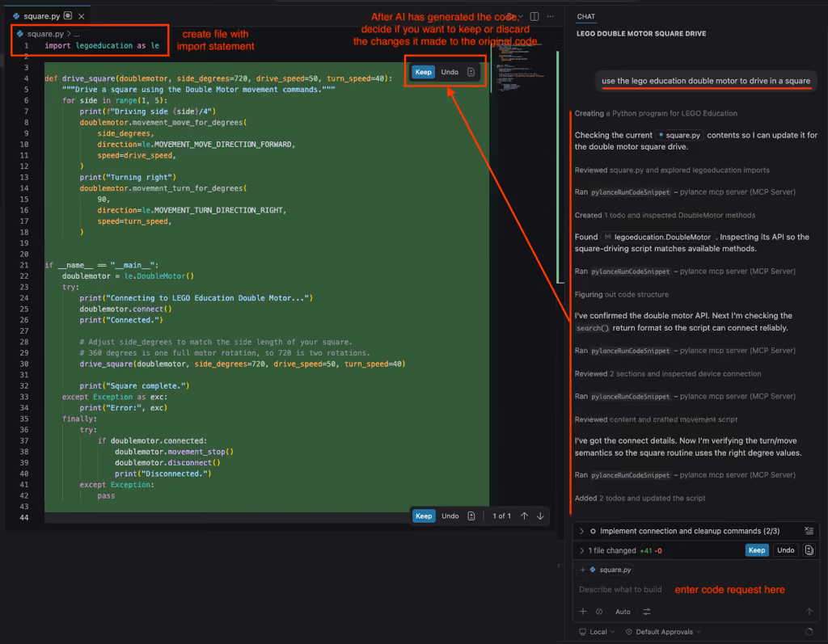Click Keep in the bottom editor diff toolbar
This screenshot has height=644, width=828.
pyautogui.click(x=424, y=516)
